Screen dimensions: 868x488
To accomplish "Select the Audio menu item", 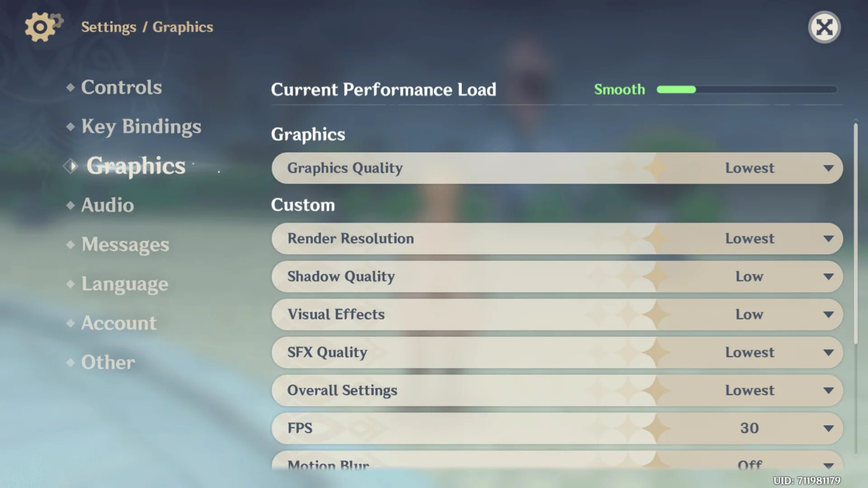I will 107,204.
